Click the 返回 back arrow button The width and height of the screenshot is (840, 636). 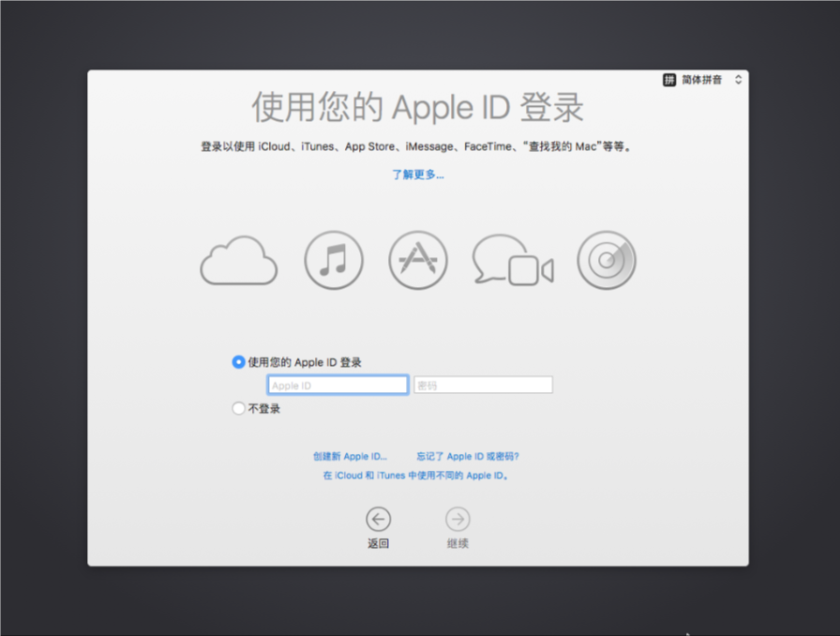(378, 519)
